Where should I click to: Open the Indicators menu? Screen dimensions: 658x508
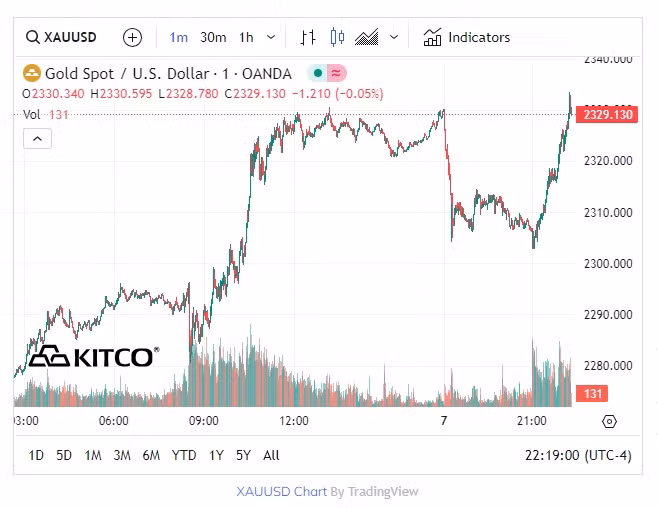coord(467,38)
